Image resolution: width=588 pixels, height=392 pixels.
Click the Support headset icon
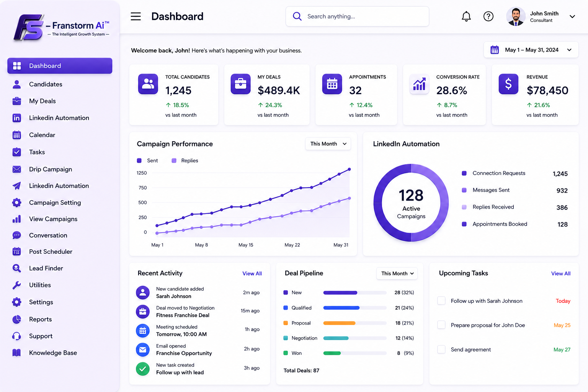17,336
